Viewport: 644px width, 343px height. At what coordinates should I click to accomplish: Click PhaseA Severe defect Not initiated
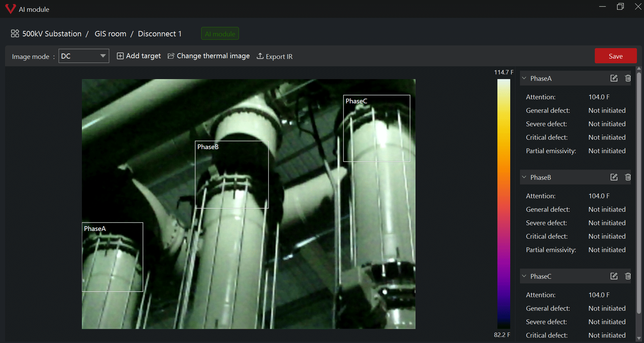[607, 124]
